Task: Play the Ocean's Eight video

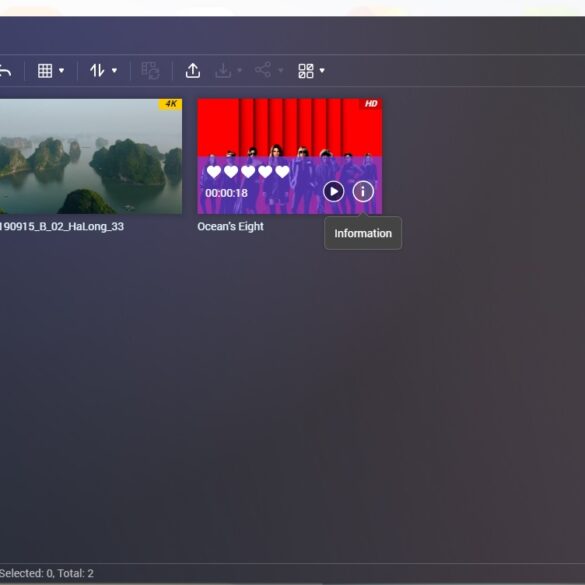Action: click(x=333, y=191)
